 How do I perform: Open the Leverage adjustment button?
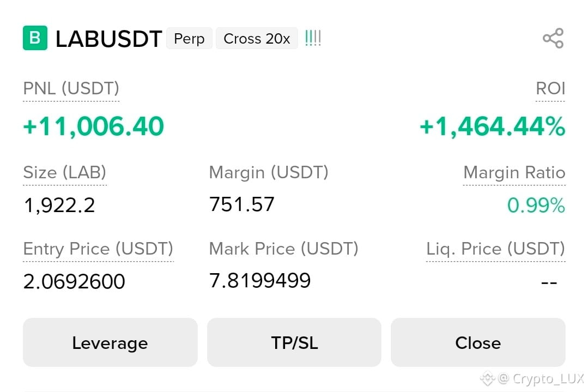[110, 342]
